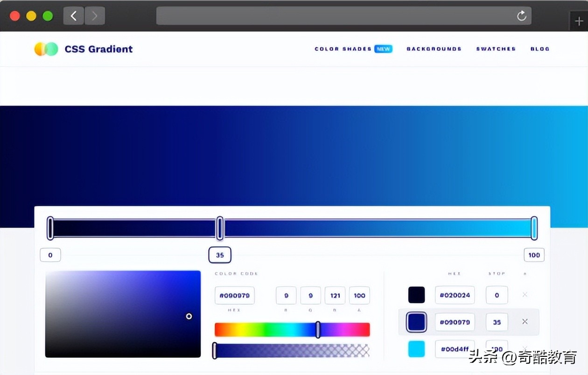Remove the #090979 color stop via its X icon
Image resolution: width=588 pixels, height=375 pixels.
click(x=525, y=321)
